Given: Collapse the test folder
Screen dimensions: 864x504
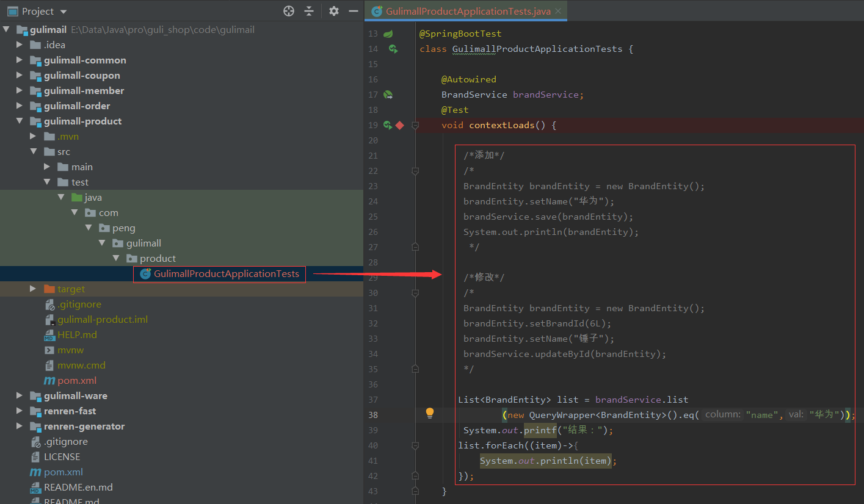Looking at the screenshot, I should pyautogui.click(x=47, y=182).
